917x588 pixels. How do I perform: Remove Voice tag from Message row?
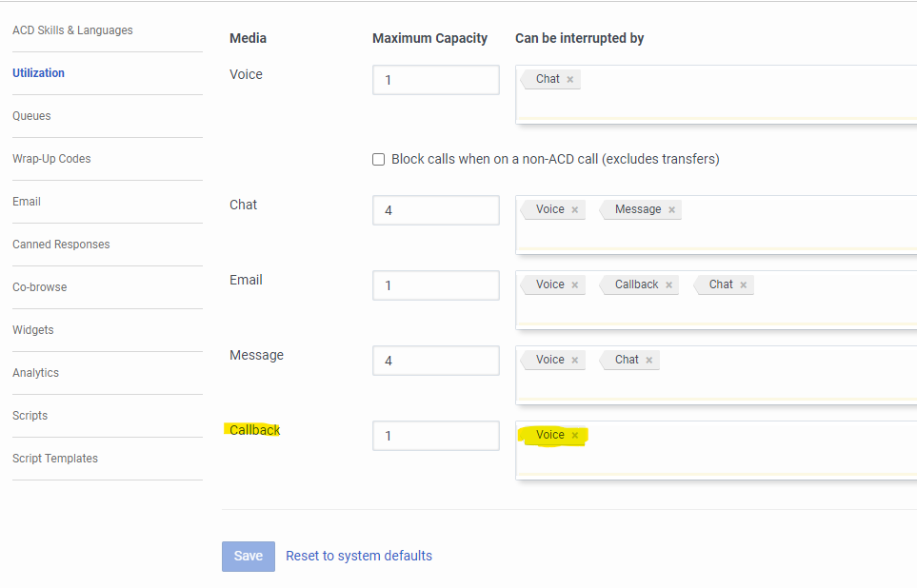click(x=575, y=361)
